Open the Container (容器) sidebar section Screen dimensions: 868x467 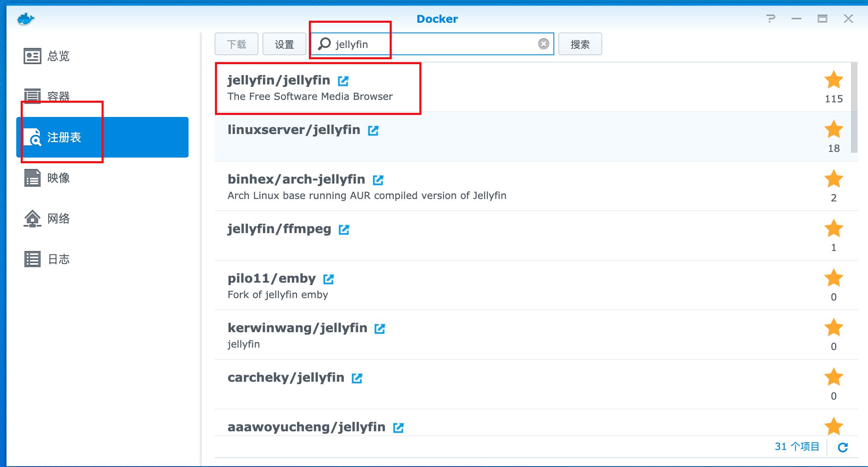click(x=102, y=97)
